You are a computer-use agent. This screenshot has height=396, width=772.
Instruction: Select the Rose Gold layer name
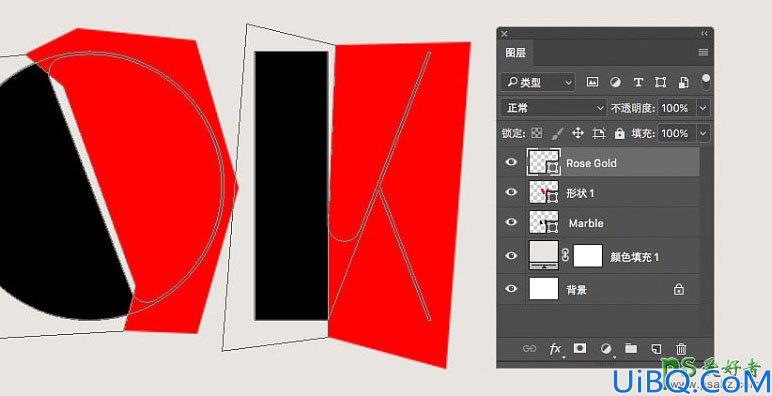click(591, 163)
